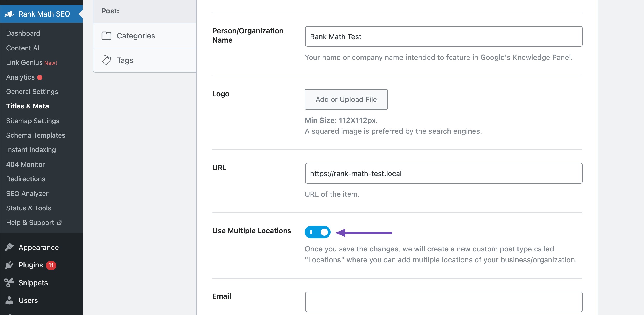Open the SEO Analyzer

click(x=27, y=193)
